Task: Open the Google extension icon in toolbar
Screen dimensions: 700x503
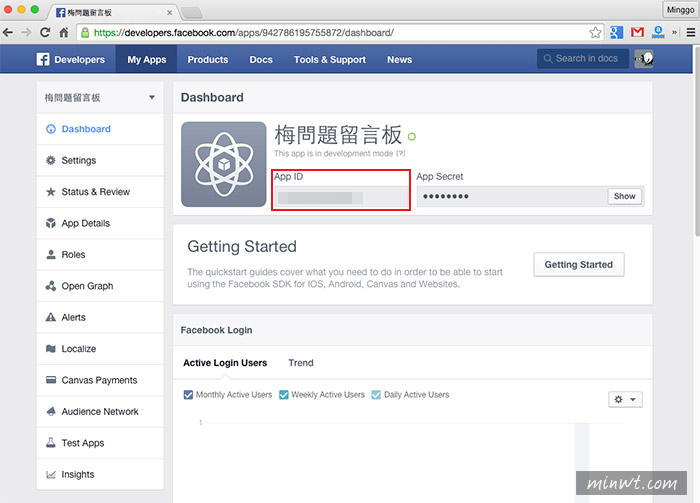Action: pos(616,33)
